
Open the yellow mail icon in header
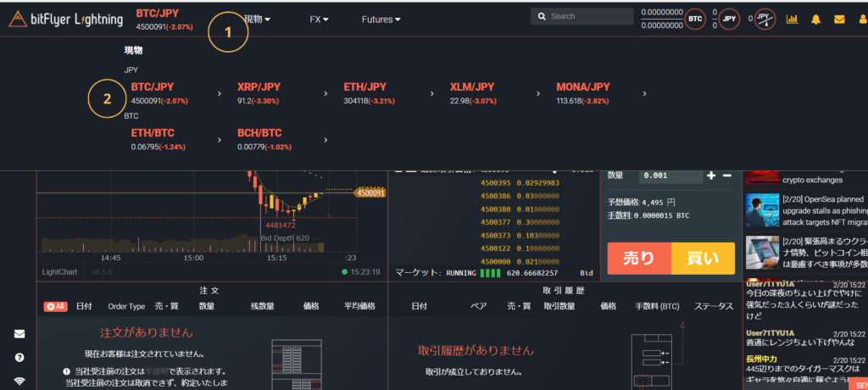pyautogui.click(x=839, y=19)
